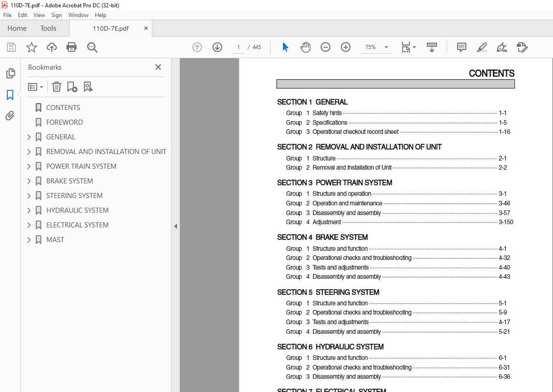Collapse the navigation pane arrow
Viewport: 553px width, 392px height.
(x=176, y=226)
